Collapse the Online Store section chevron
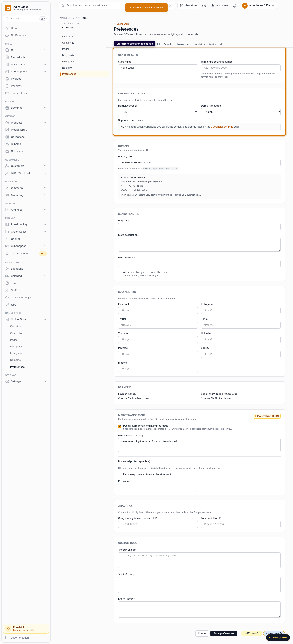Screen dimensions: 293x644 click(x=45, y=319)
